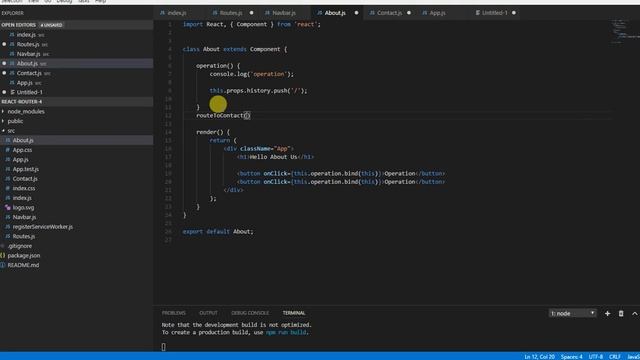Open the PROBLEMS panel tab
This screenshot has width=640, height=360.
[173, 313]
